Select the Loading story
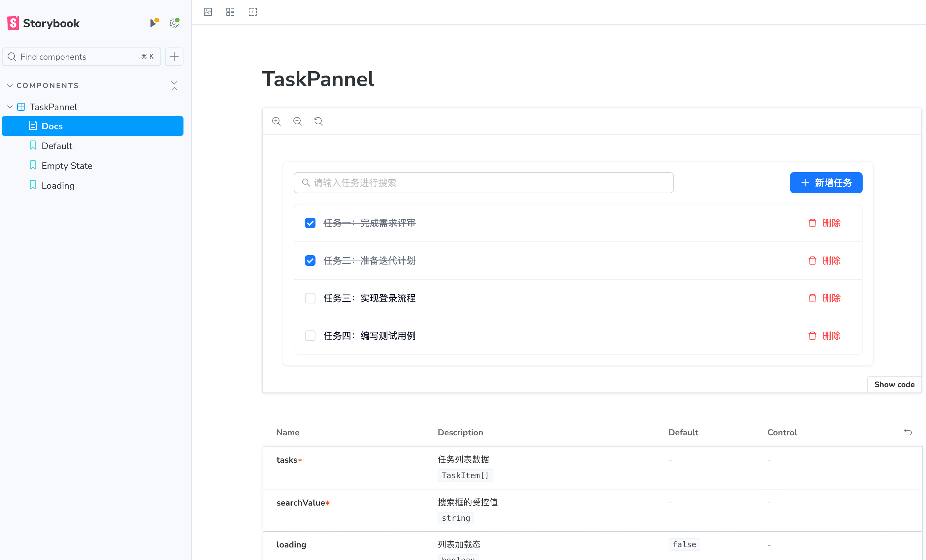 (x=58, y=186)
